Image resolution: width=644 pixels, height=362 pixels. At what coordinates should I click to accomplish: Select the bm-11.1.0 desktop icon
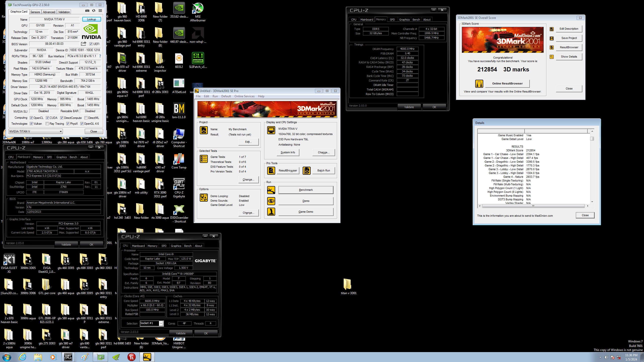pos(179,111)
